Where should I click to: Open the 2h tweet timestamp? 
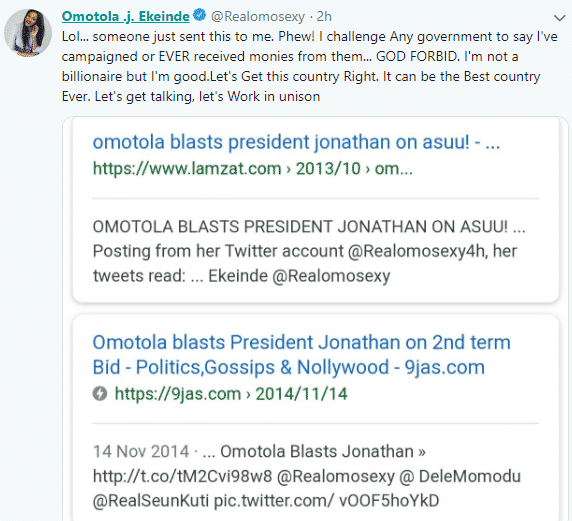pyautogui.click(x=324, y=17)
